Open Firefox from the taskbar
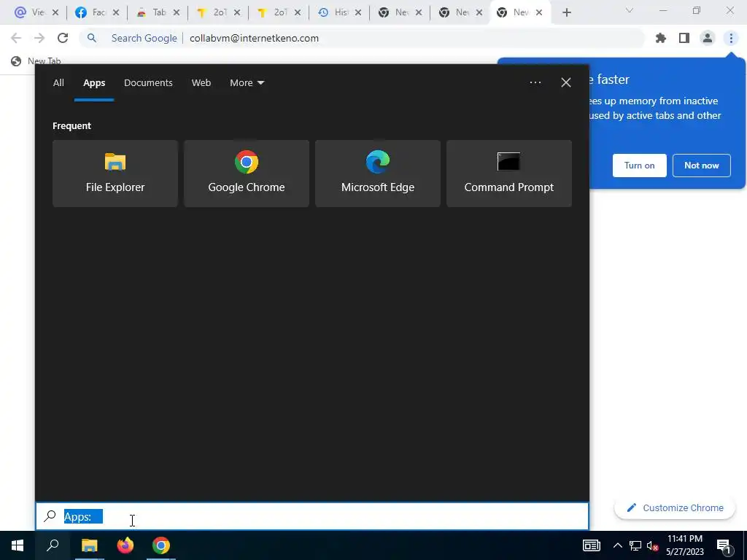747x560 pixels. point(125,545)
